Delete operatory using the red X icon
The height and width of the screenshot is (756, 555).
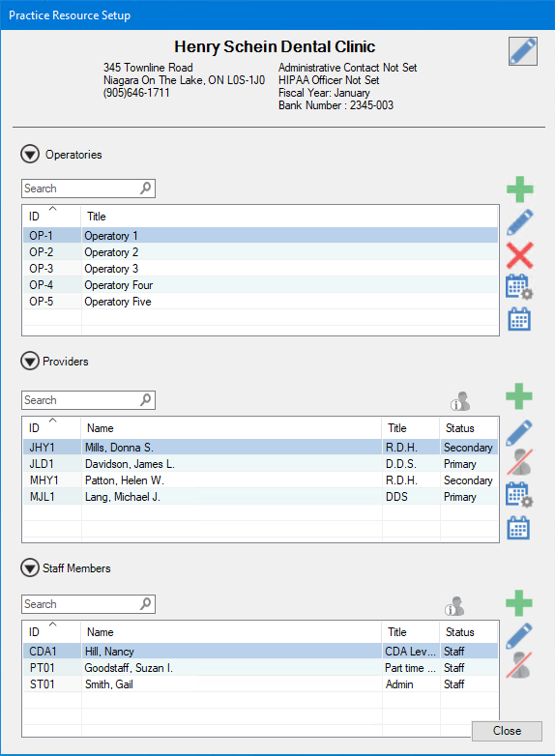(x=520, y=255)
